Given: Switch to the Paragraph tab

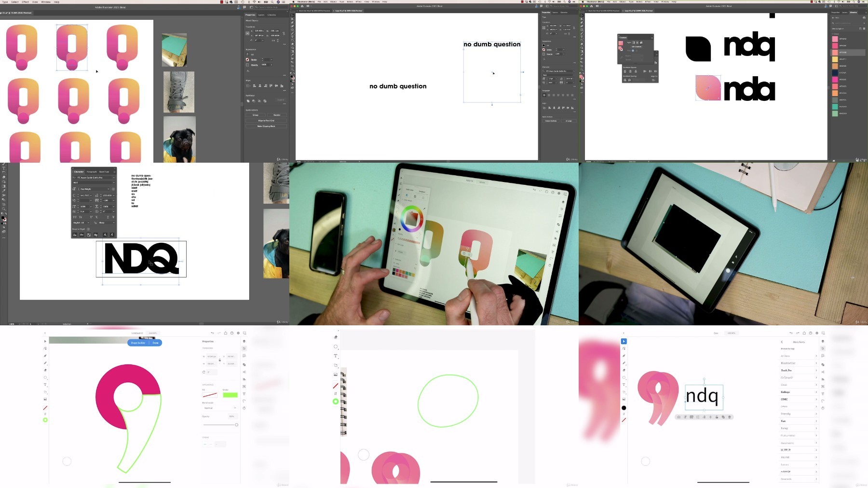Looking at the screenshot, I should [92, 171].
